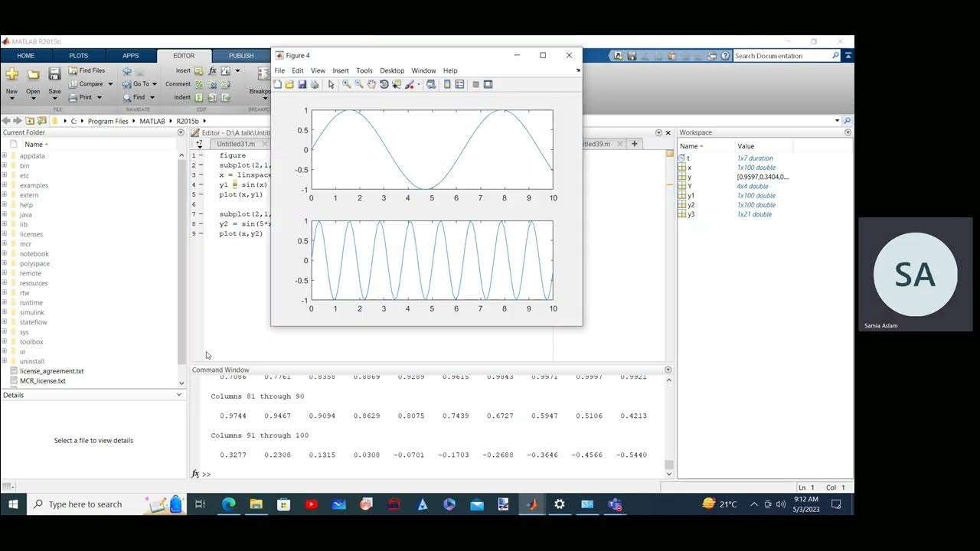980x551 pixels.
Task: Click the Open folder icon in MATLAB ribbon
Action: (x=33, y=74)
